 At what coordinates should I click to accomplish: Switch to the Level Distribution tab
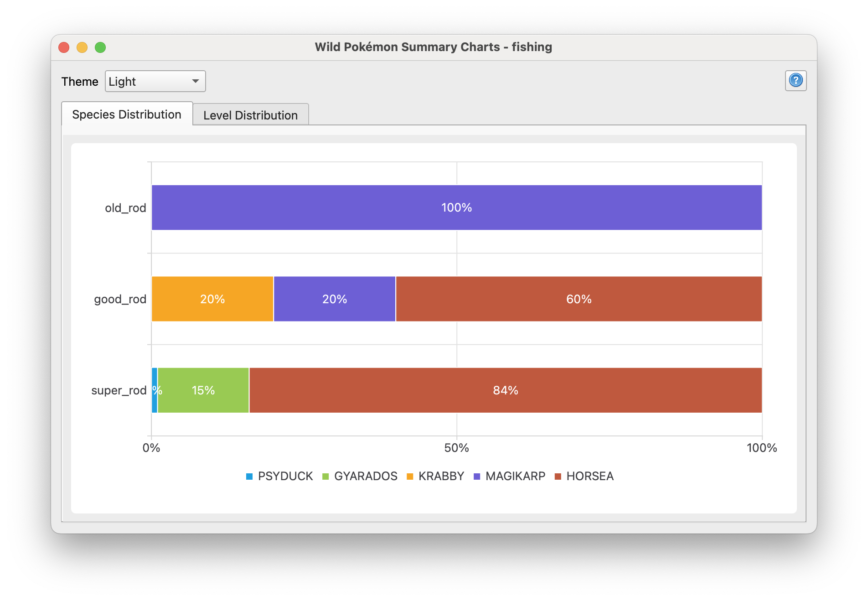[x=250, y=115]
